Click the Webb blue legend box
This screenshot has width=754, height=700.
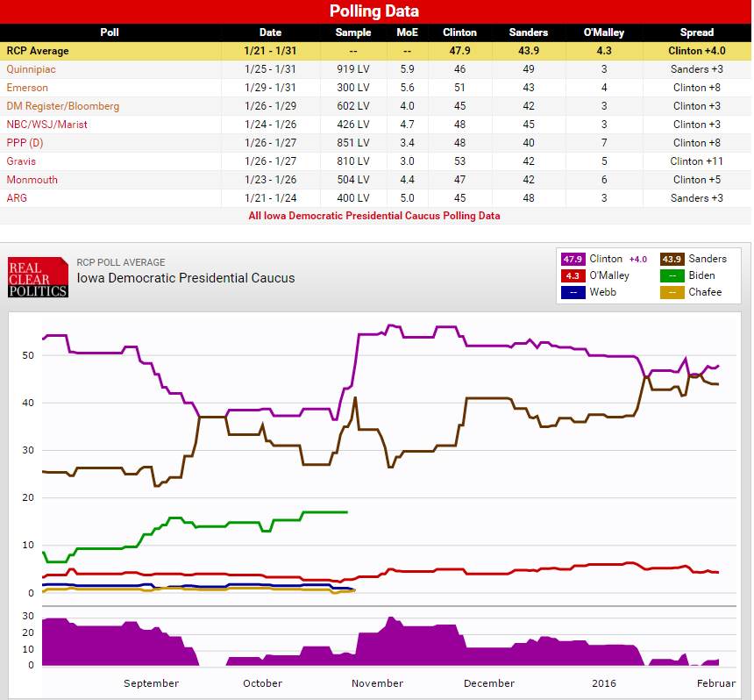[x=573, y=292]
